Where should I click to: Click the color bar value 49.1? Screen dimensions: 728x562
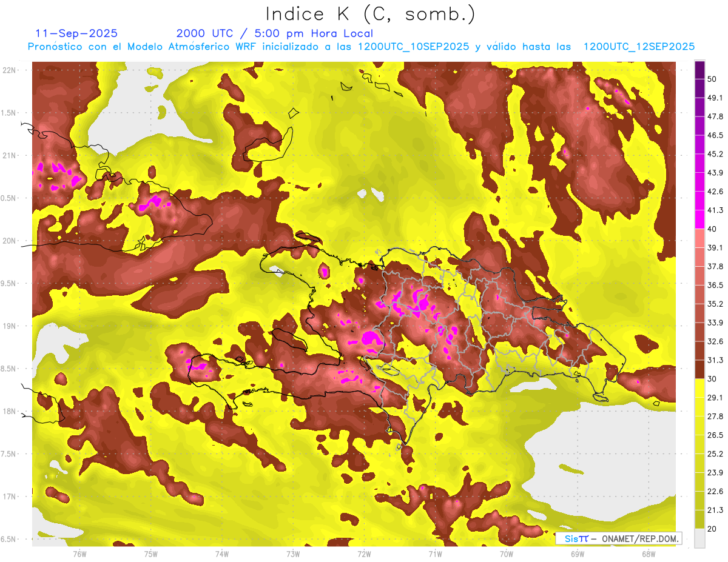click(714, 98)
